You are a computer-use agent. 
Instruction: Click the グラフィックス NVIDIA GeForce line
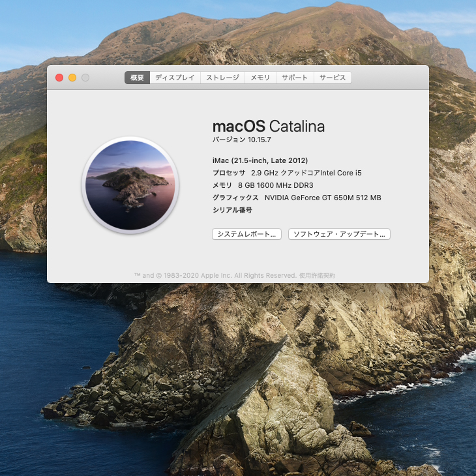pos(297,198)
